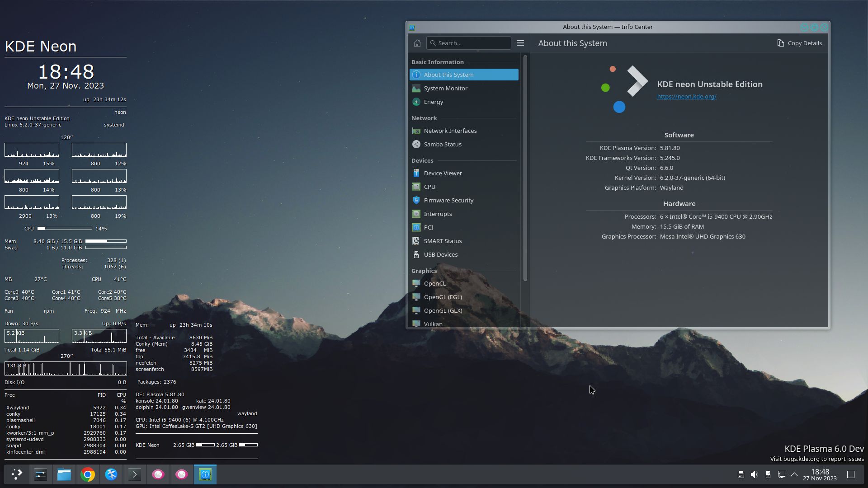The height and width of the screenshot is (488, 868).
Task: Open the Energy page
Action: click(433, 102)
